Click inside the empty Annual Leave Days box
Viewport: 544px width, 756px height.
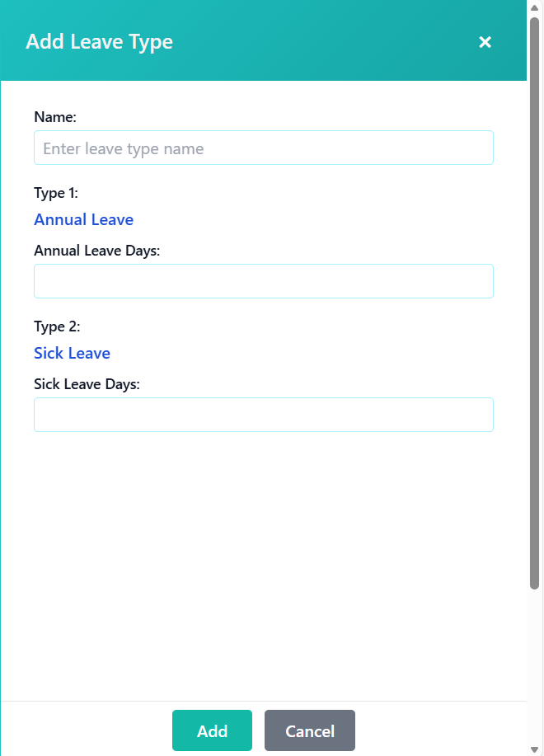(x=264, y=280)
